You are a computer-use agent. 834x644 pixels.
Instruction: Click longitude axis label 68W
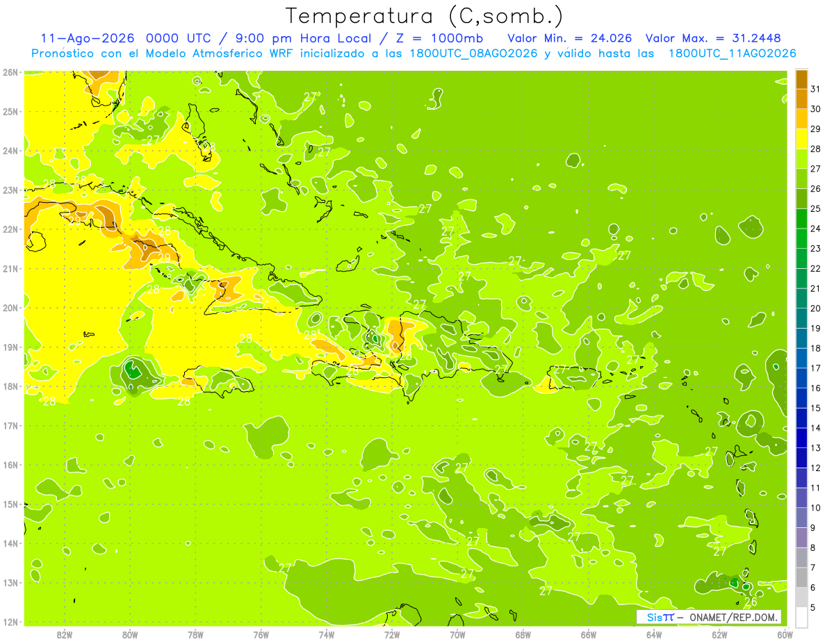click(523, 634)
